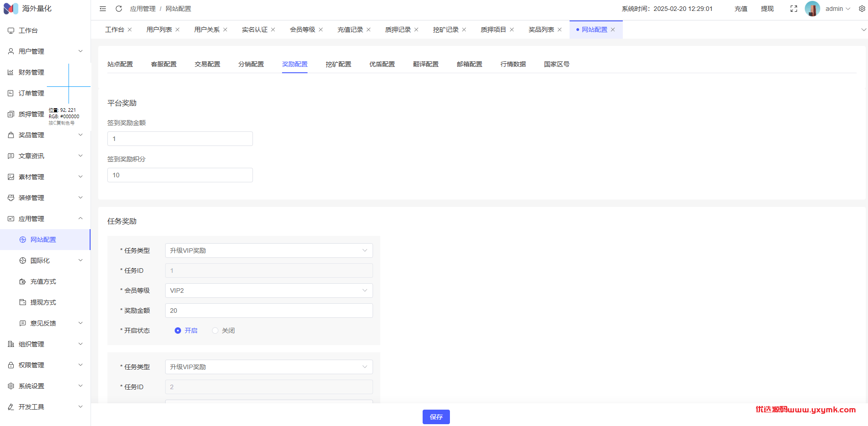The image size is (868, 426).
Task: Click the 签到奖励金额 input field
Action: click(x=180, y=139)
